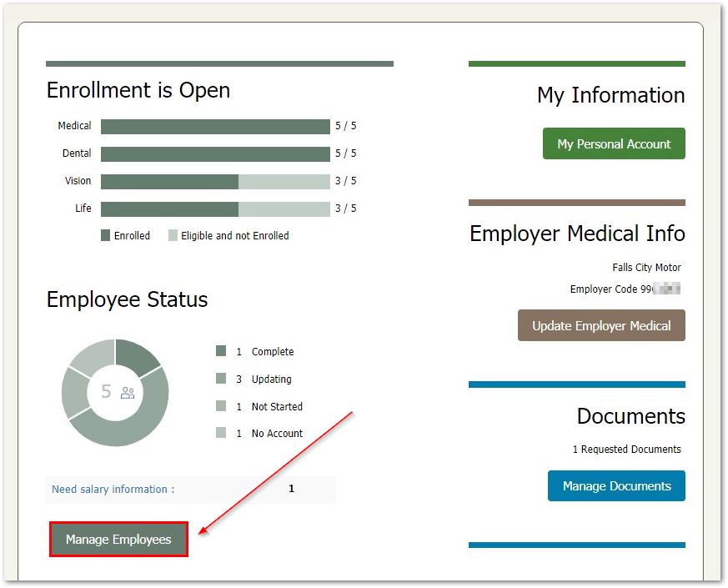Click the salary information count value
The width and height of the screenshot is (728, 588).
coord(291,490)
